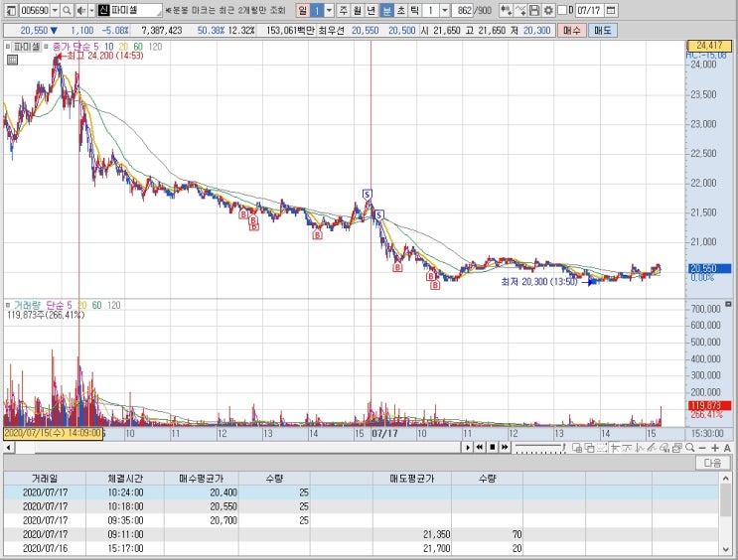Click the green 60 moving-average legend label
This screenshot has width=738, height=560.
[138, 47]
